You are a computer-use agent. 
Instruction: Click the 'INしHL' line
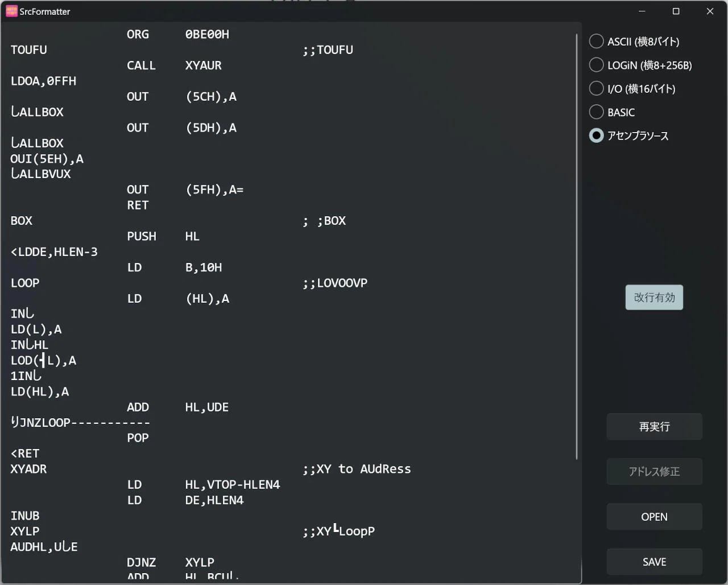point(30,345)
